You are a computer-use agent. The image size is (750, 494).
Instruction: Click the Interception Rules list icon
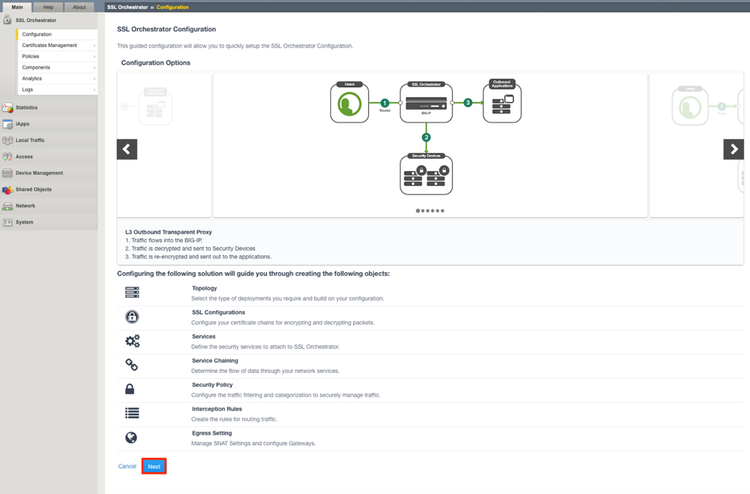pyautogui.click(x=132, y=413)
